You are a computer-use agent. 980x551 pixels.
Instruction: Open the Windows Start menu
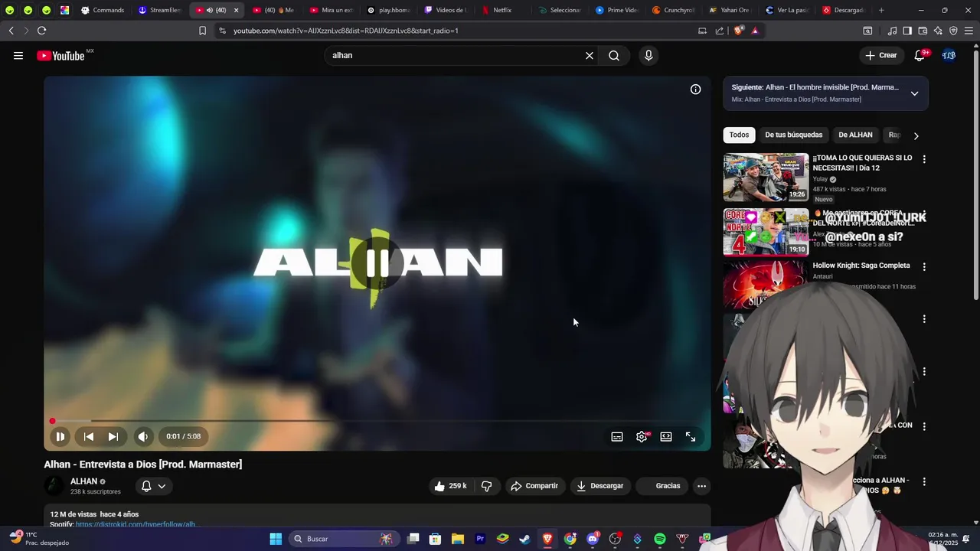pyautogui.click(x=276, y=539)
